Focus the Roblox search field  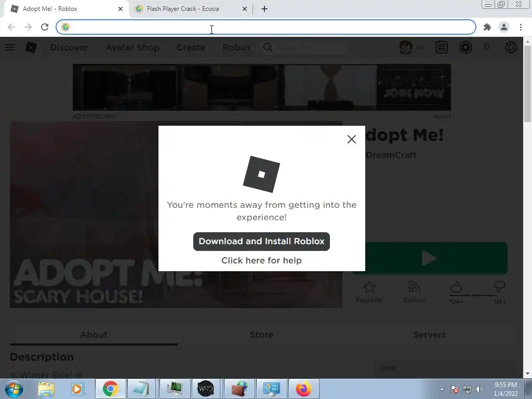click(303, 47)
